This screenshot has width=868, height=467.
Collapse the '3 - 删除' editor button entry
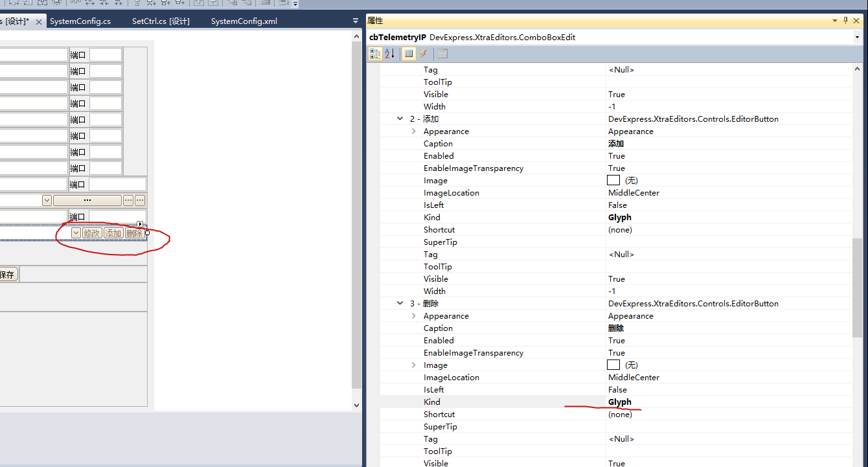pyautogui.click(x=400, y=303)
